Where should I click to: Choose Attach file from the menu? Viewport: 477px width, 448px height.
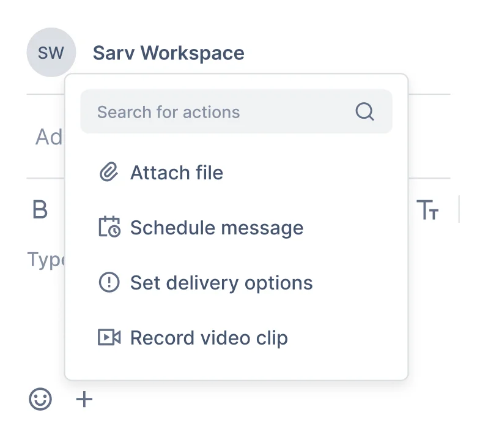coord(177,173)
